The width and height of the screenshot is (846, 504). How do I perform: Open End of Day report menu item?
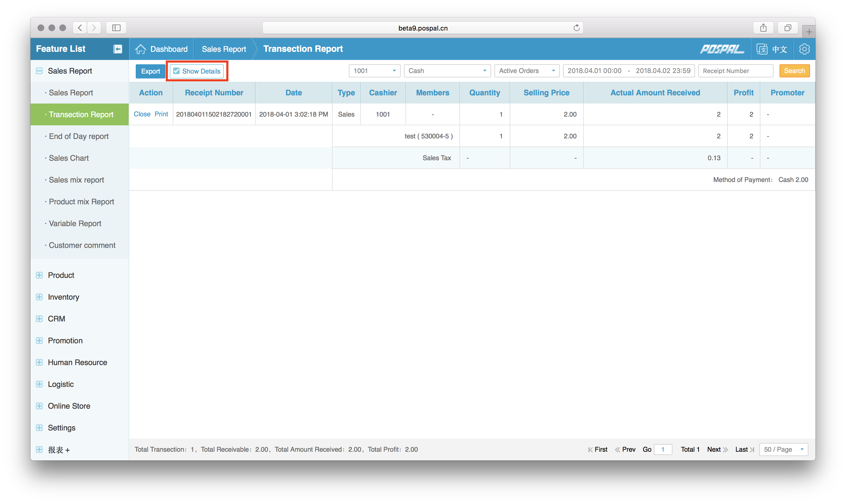pyautogui.click(x=78, y=136)
